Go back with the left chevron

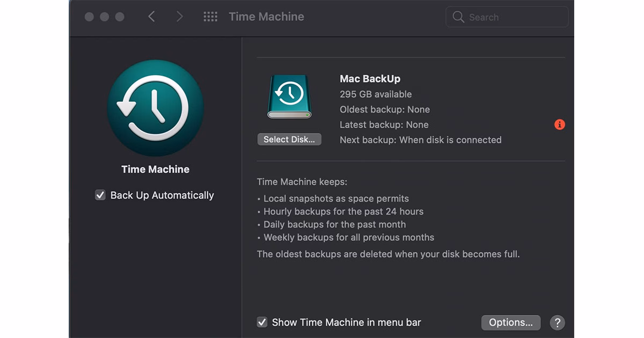pyautogui.click(x=151, y=17)
